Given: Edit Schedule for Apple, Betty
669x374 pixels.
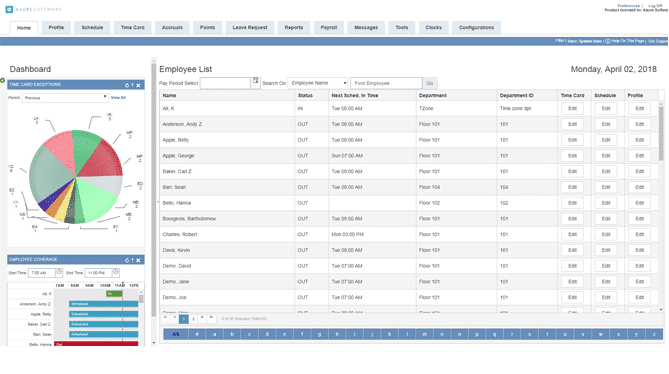Looking at the screenshot, I should click(x=606, y=140).
